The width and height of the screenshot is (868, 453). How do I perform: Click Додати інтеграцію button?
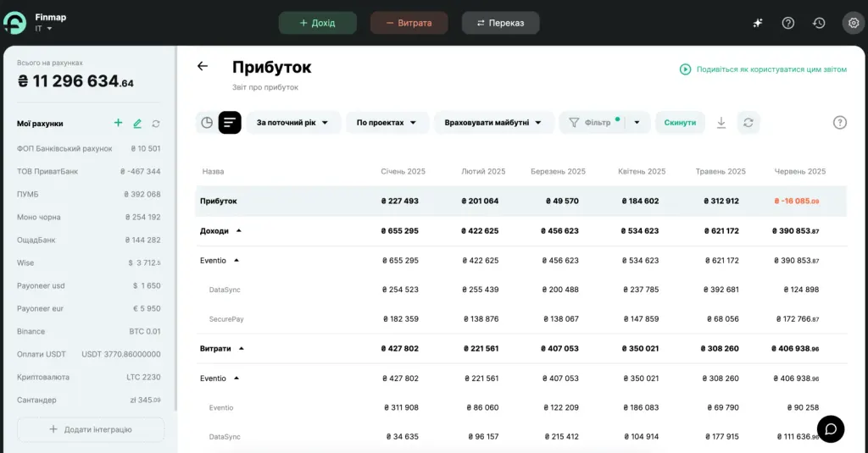pos(91,429)
